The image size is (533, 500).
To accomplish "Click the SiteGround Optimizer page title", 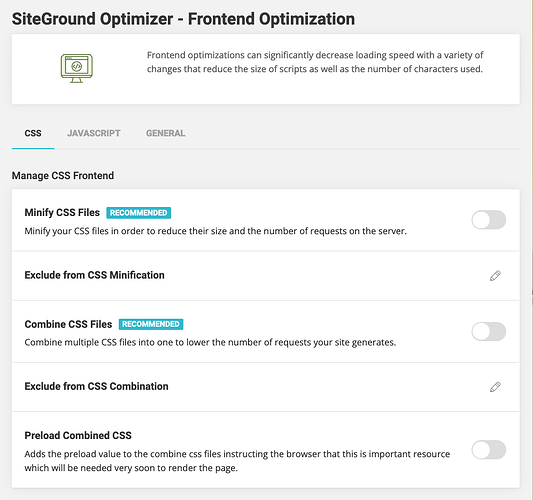I will tap(184, 19).
